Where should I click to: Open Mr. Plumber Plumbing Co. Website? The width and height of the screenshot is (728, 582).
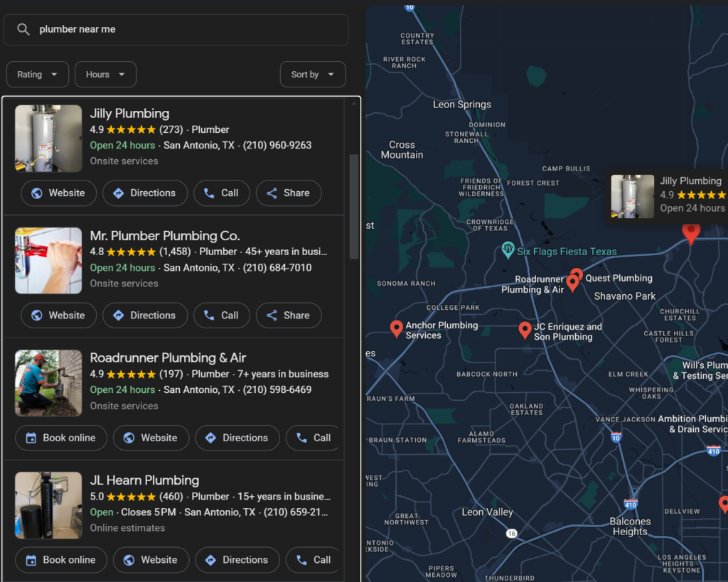click(58, 316)
